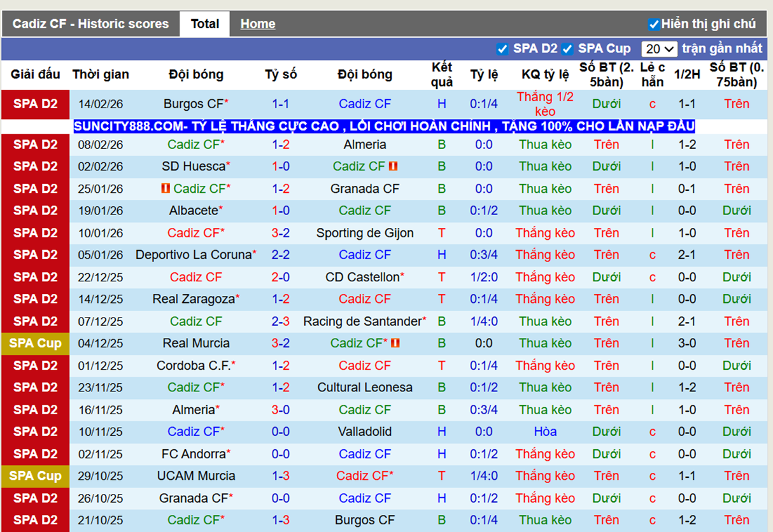Open the CD Castellon team link
The width and height of the screenshot is (773, 532).
(x=362, y=277)
